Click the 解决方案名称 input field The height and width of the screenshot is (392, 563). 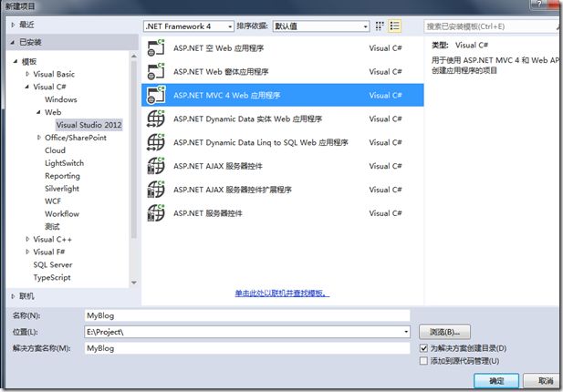click(247, 348)
